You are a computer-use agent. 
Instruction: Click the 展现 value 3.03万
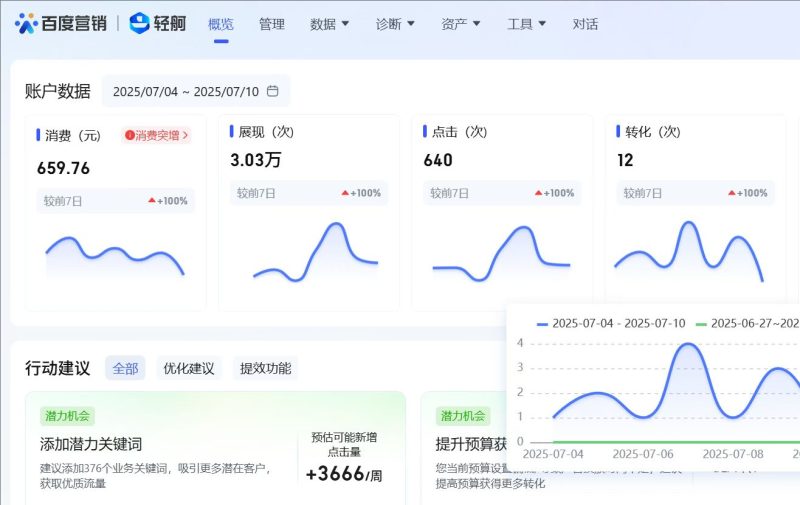pyautogui.click(x=256, y=160)
